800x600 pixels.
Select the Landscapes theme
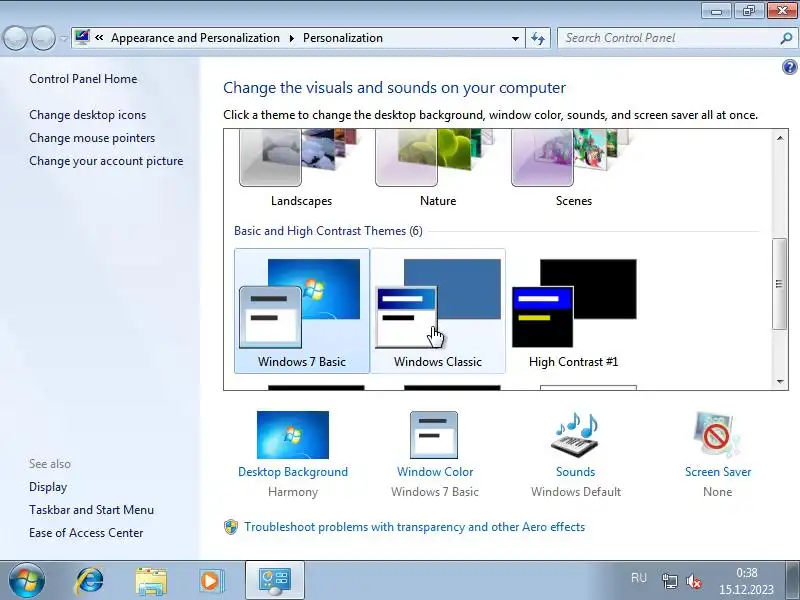click(x=302, y=168)
